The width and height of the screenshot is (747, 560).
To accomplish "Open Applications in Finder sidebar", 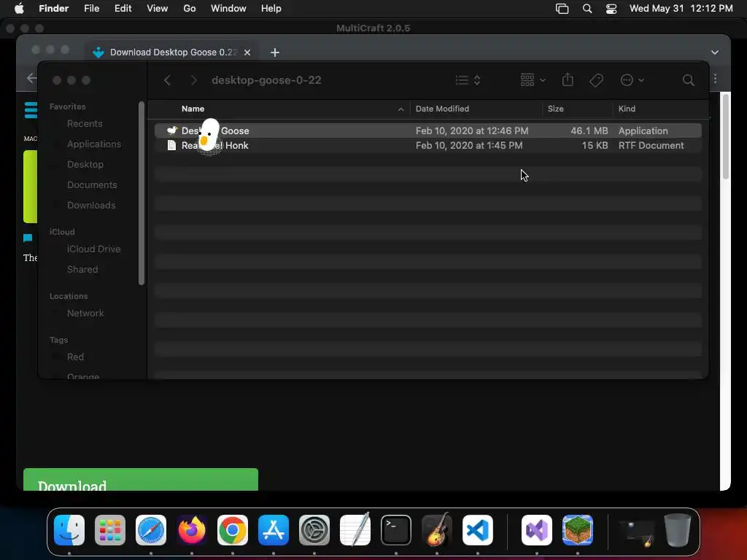I will (x=94, y=144).
